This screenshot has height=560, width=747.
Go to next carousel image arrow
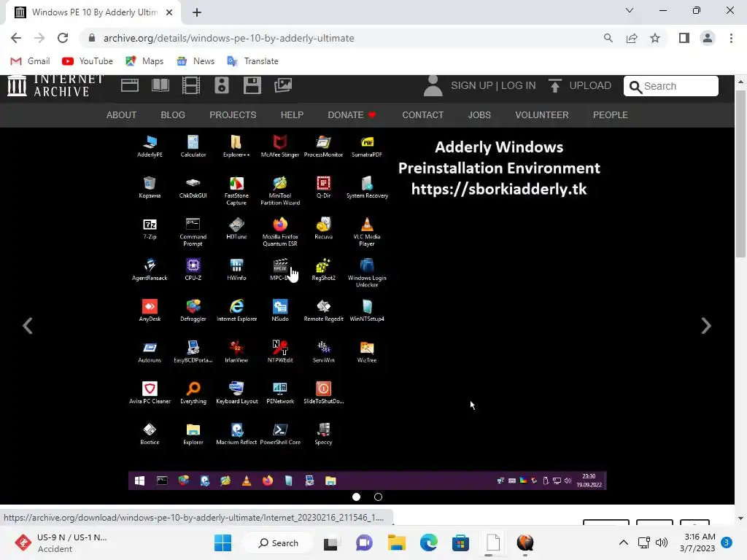coord(706,326)
